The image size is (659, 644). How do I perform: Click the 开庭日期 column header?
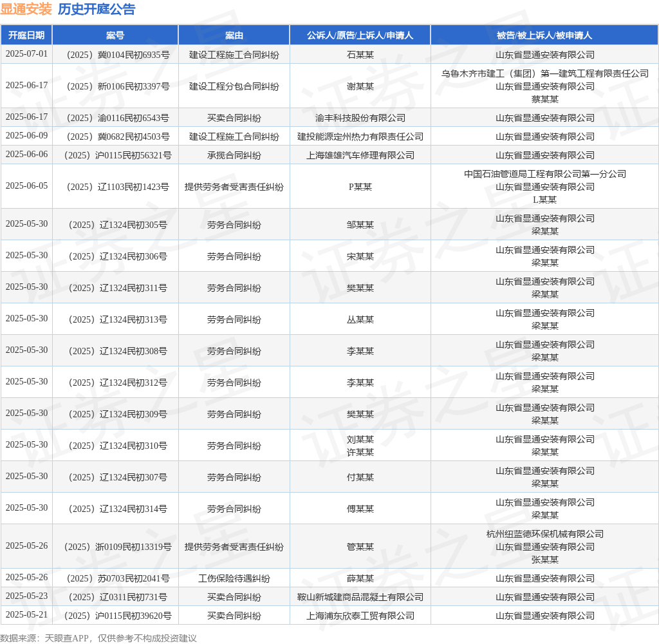(x=26, y=35)
